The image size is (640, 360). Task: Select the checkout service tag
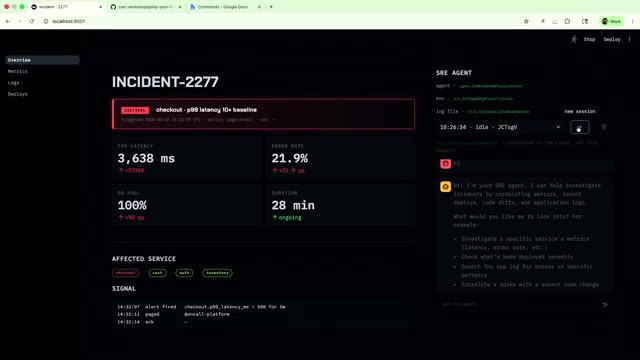click(125, 273)
